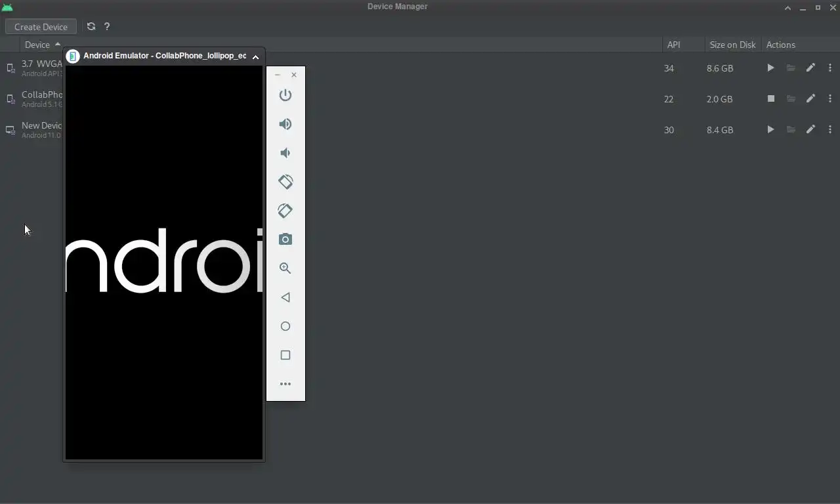
Task: Sort by Size on Disk column
Action: tap(732, 45)
